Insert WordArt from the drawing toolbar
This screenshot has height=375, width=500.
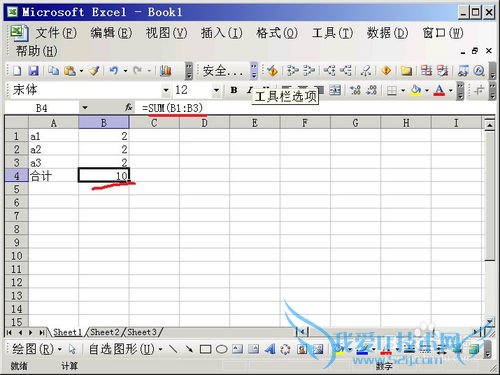pos(270,349)
